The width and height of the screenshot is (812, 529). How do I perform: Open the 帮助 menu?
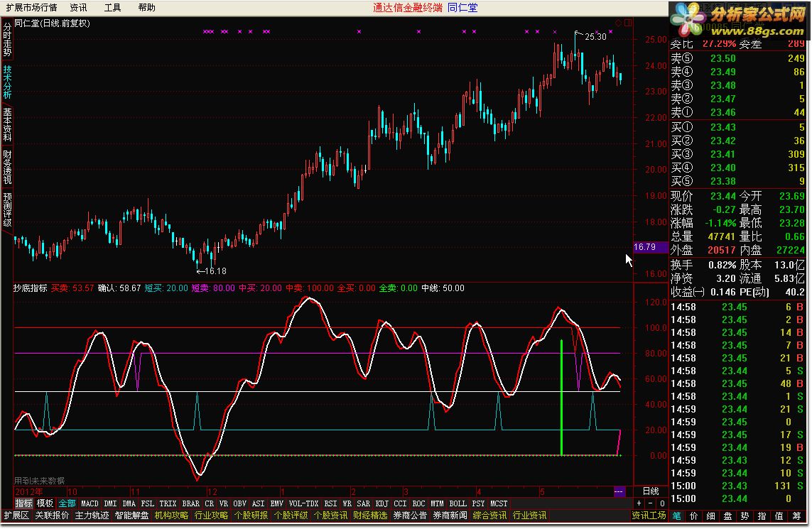[x=146, y=8]
